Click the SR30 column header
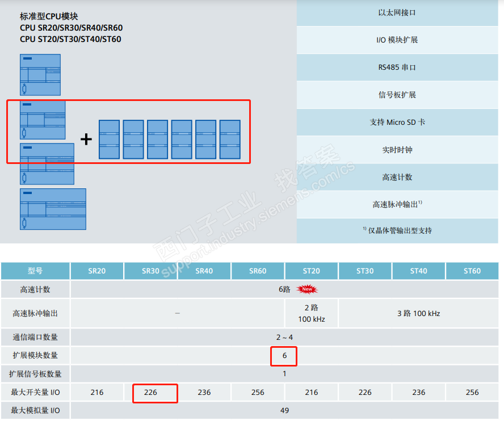 150,271
